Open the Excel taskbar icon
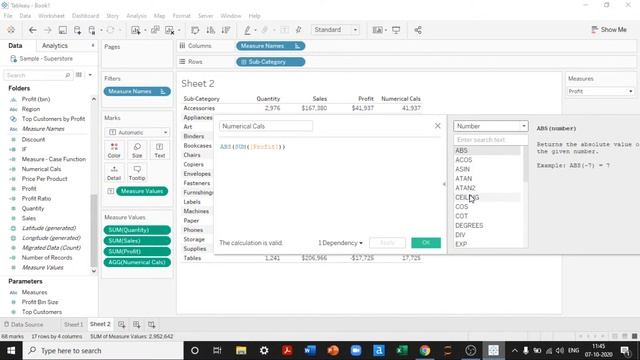640x360 pixels. pos(402,350)
